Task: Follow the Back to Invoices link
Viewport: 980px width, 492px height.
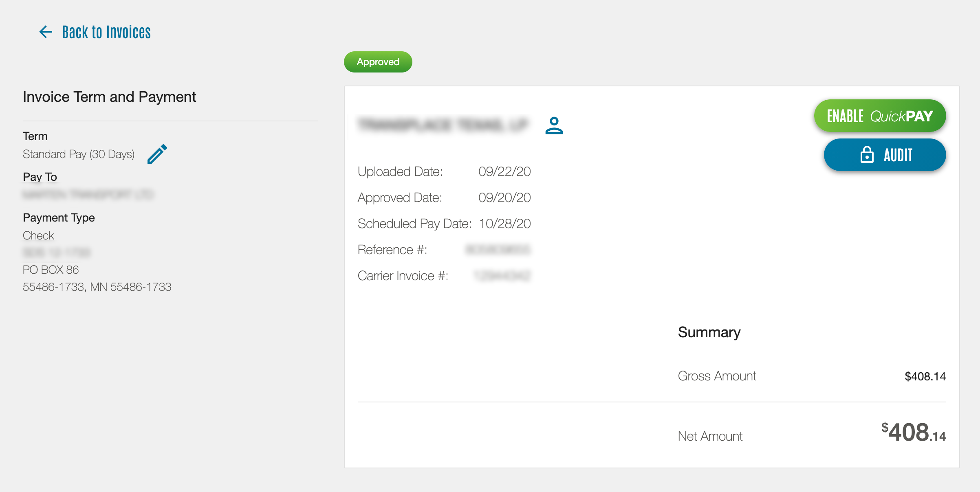Action: coord(106,32)
